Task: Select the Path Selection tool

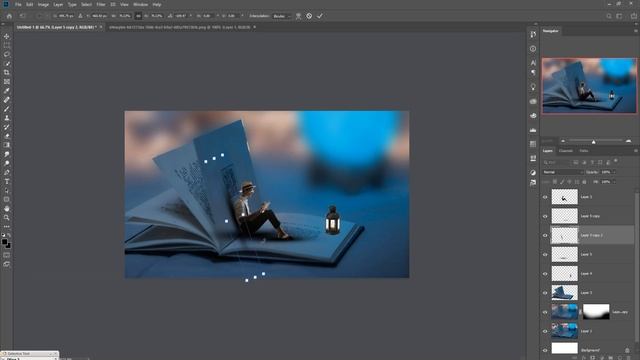Action: coord(7,190)
